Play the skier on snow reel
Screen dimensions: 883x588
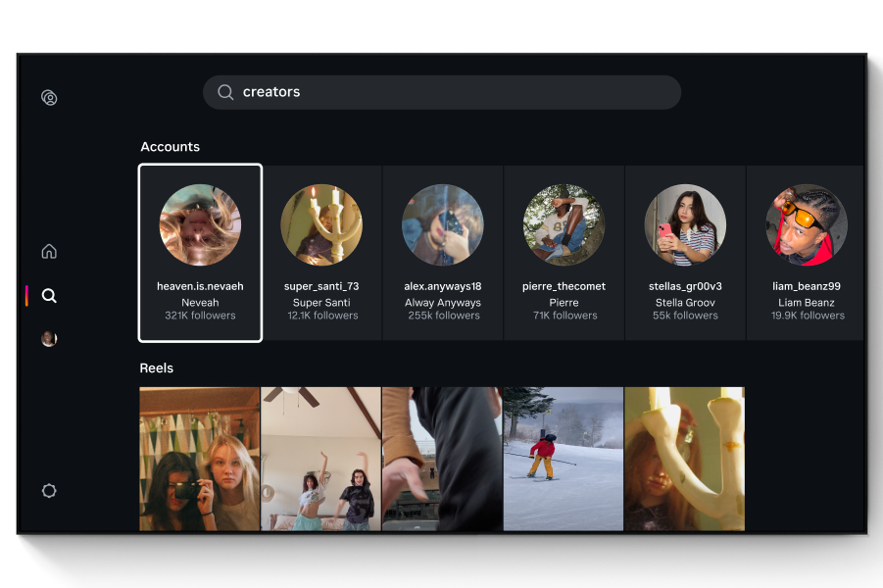pos(564,459)
